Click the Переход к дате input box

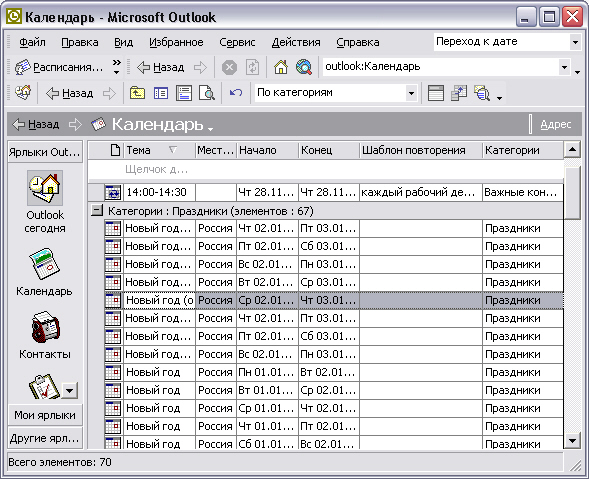click(x=501, y=41)
